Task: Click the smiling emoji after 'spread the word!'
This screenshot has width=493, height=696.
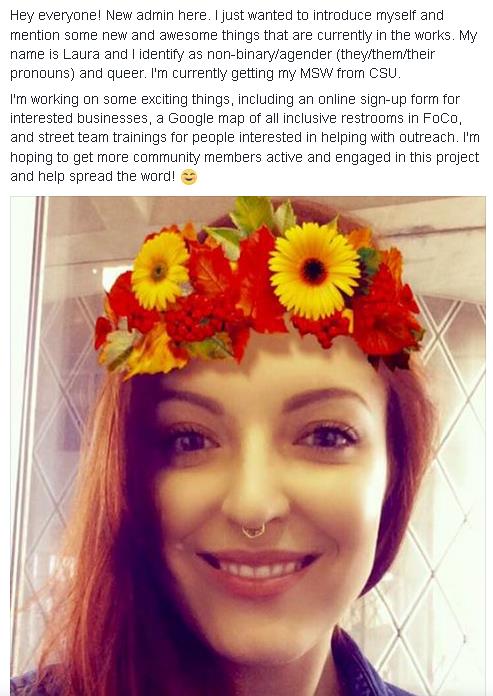Action: click(189, 178)
